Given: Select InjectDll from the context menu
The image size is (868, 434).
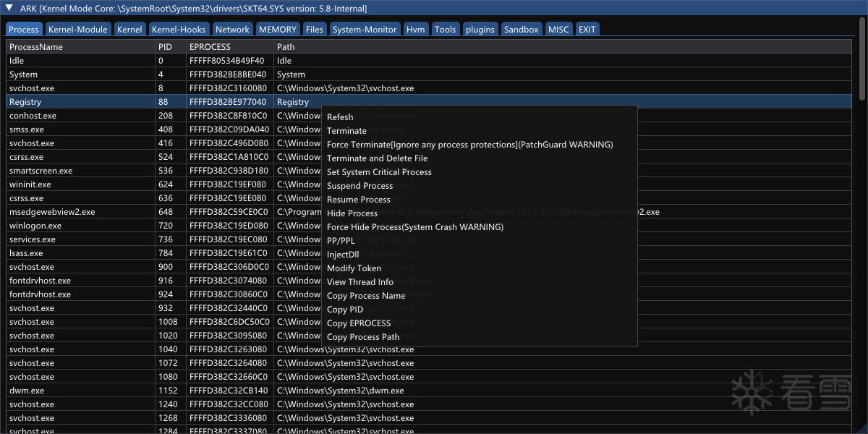Looking at the screenshot, I should (x=479, y=255).
